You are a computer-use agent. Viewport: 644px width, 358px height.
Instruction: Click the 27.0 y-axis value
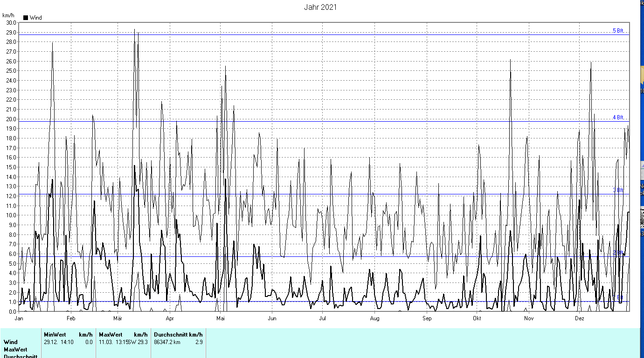(x=10, y=51)
